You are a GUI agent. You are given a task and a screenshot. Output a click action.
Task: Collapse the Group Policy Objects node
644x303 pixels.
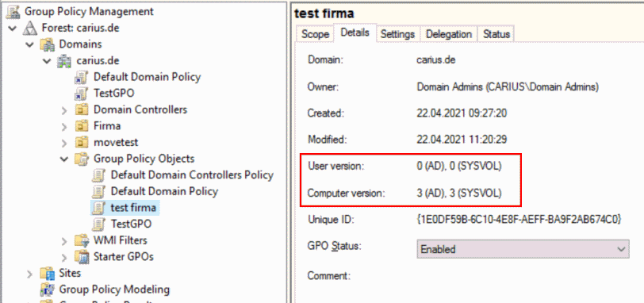[x=64, y=159]
